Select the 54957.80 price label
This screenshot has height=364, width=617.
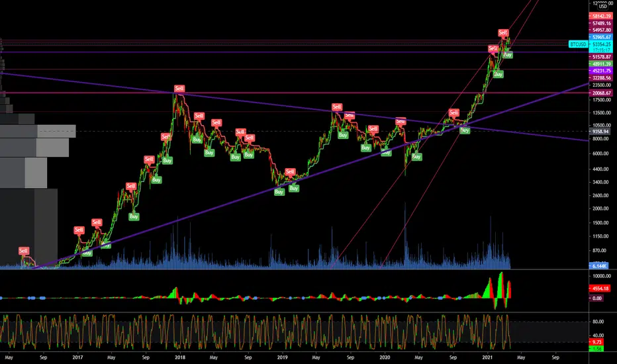[600, 30]
